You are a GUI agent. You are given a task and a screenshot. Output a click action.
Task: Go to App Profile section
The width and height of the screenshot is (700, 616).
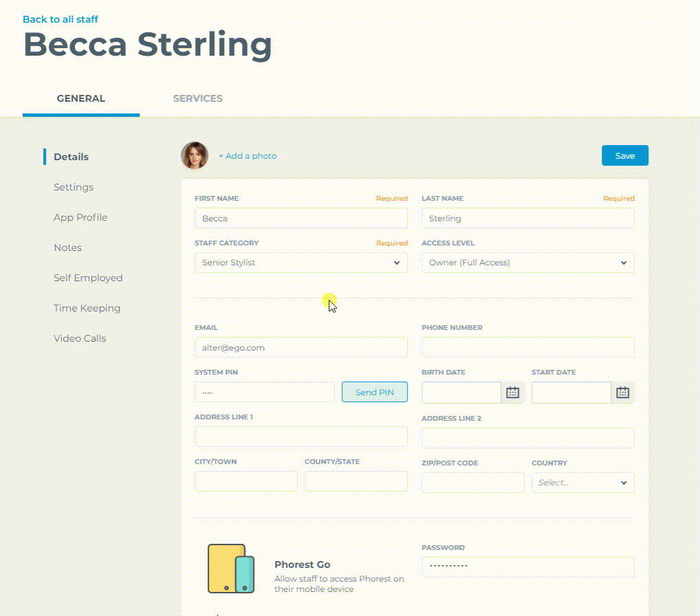(x=80, y=217)
